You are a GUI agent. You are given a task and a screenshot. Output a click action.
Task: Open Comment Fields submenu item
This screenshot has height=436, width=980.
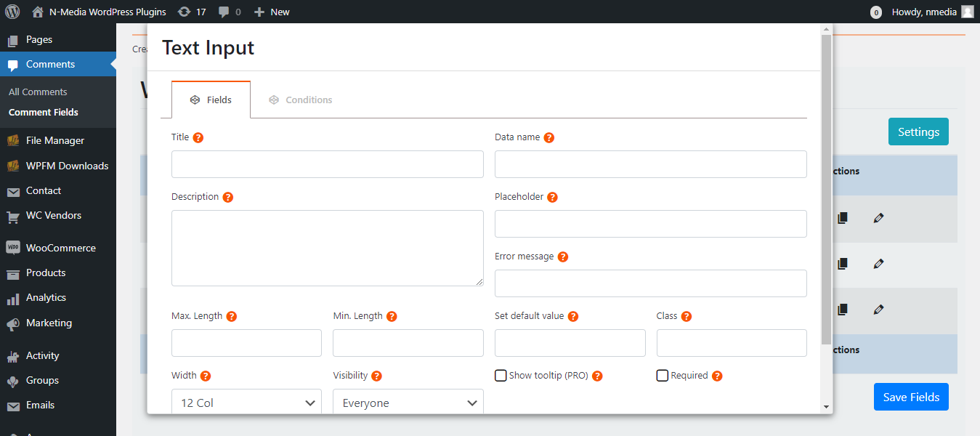point(44,112)
